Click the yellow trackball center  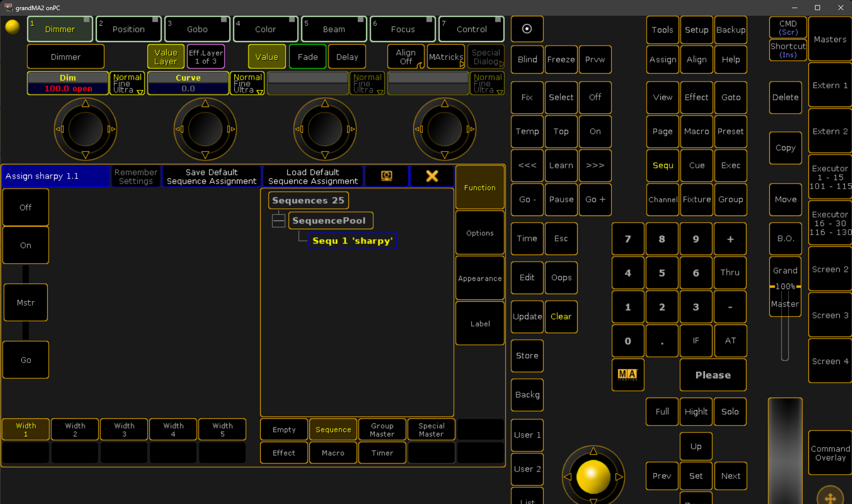click(593, 477)
